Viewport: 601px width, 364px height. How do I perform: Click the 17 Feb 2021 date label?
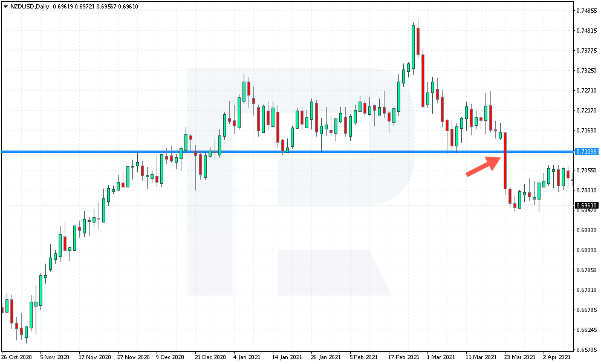404,357
